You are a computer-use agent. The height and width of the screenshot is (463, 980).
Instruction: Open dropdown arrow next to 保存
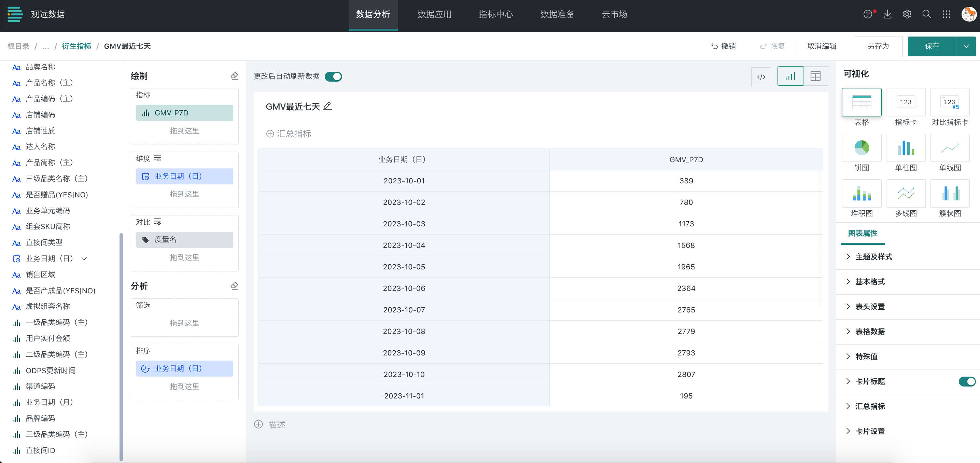tap(966, 46)
